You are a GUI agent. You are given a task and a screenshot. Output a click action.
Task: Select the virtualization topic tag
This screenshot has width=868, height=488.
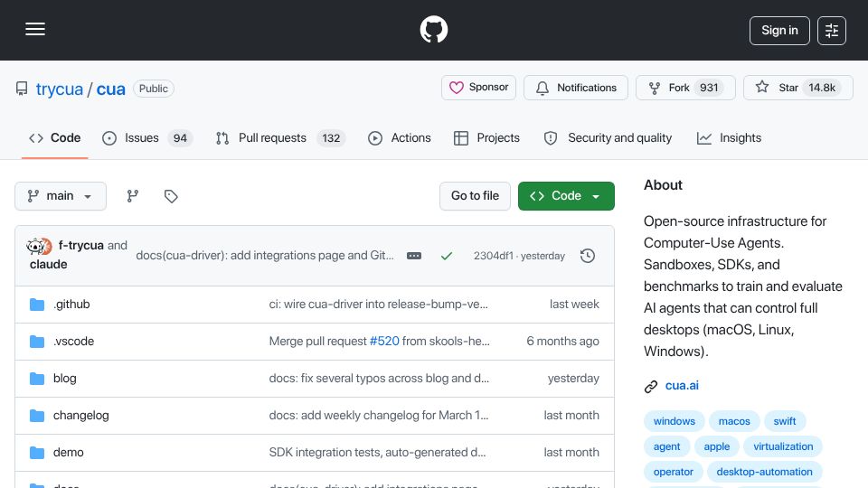pos(783,446)
